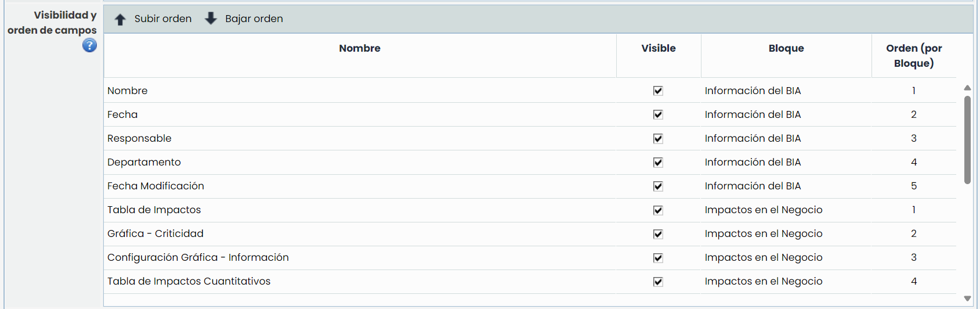Open the blue help question mark icon
The width and height of the screenshot is (980, 309).
tap(89, 45)
